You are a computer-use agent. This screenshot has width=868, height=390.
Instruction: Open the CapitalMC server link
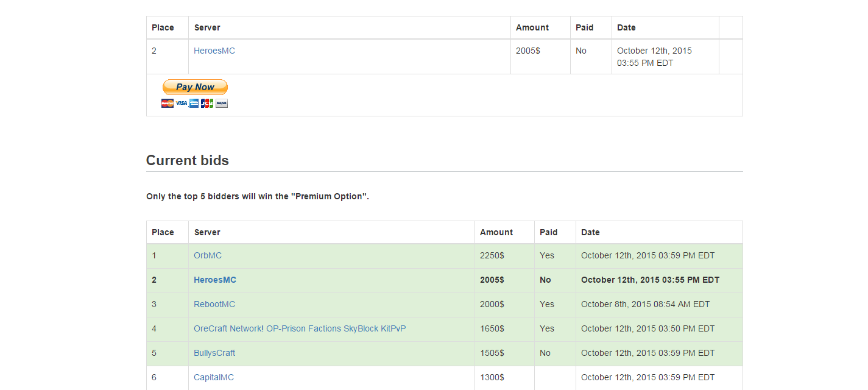214,377
